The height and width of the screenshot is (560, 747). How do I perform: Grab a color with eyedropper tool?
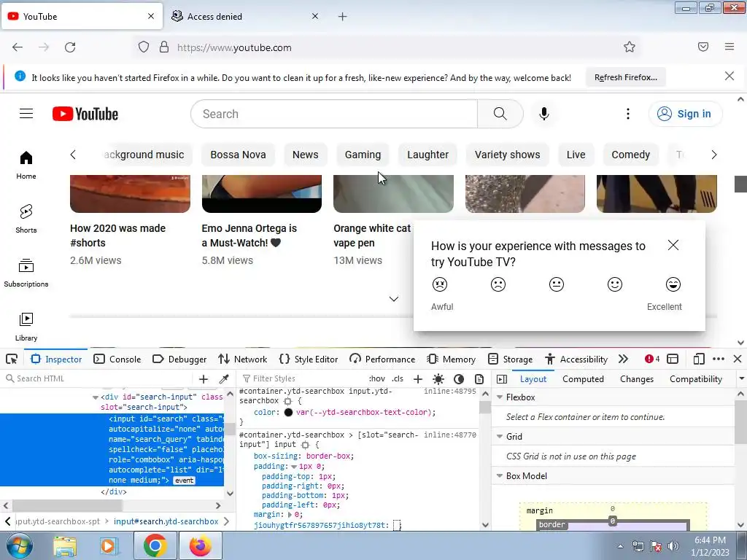coord(224,379)
